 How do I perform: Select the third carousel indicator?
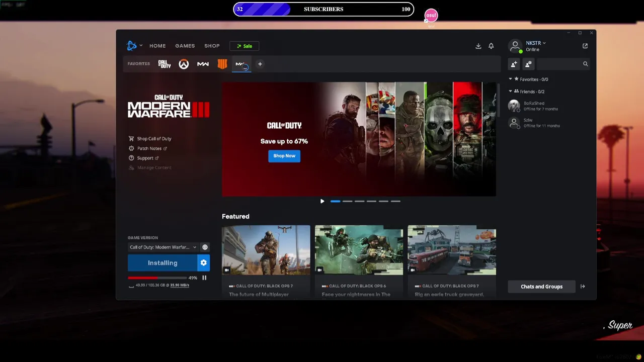(x=359, y=201)
